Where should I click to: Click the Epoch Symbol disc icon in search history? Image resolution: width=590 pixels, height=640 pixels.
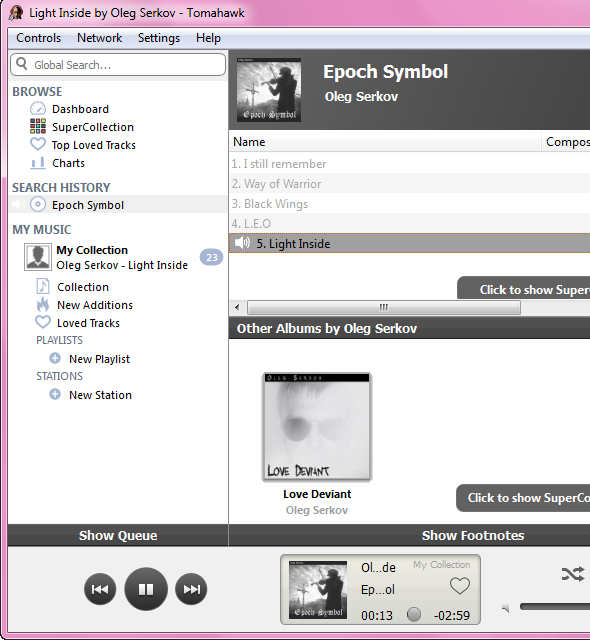tap(38, 204)
